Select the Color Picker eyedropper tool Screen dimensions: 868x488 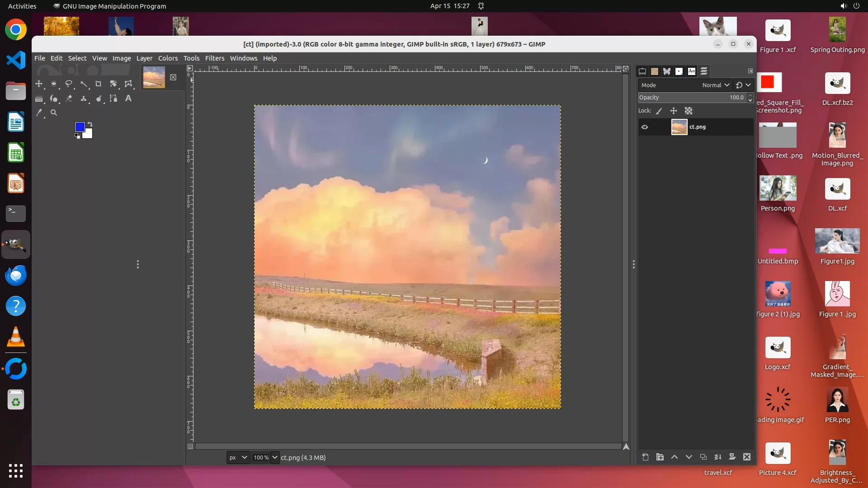[39, 113]
